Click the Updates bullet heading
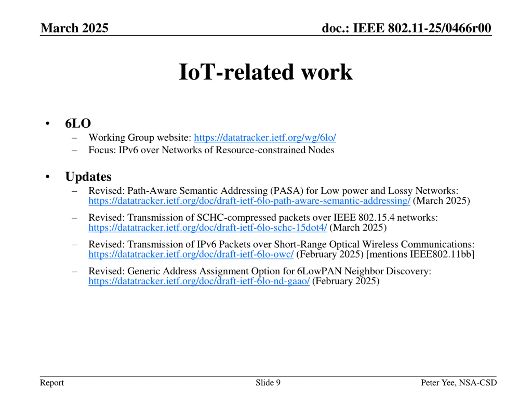This screenshot has width=532, height=399. (88, 176)
